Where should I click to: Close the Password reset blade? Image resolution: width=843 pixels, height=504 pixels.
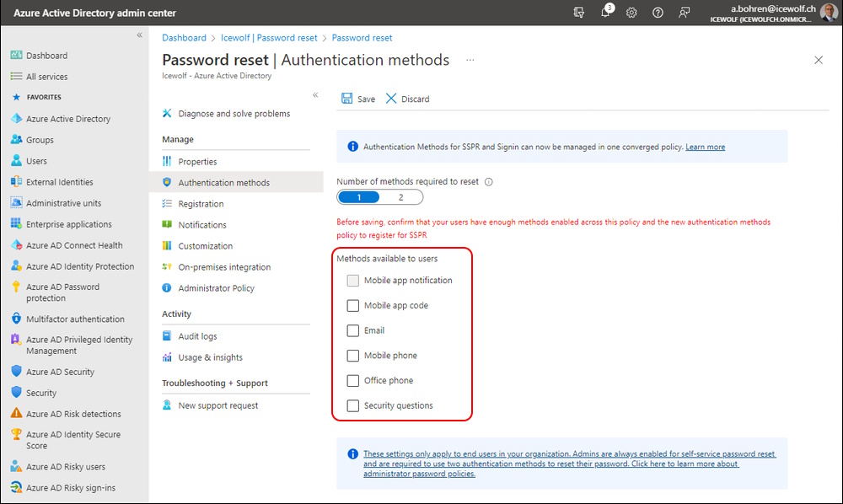coord(819,60)
